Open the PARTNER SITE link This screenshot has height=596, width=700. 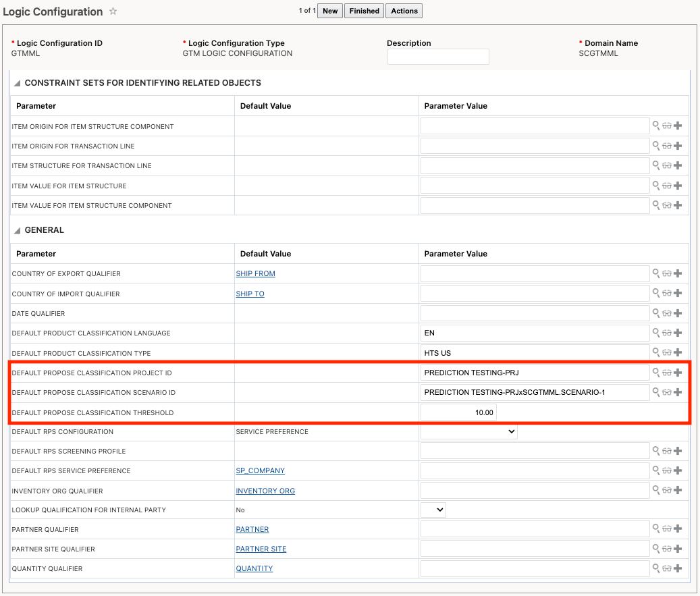[x=261, y=549]
